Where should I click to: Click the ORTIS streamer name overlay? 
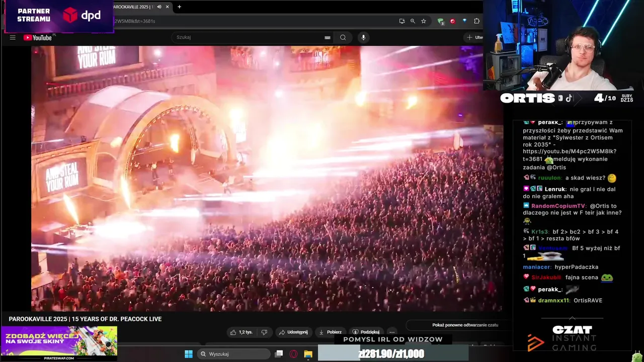click(x=527, y=98)
